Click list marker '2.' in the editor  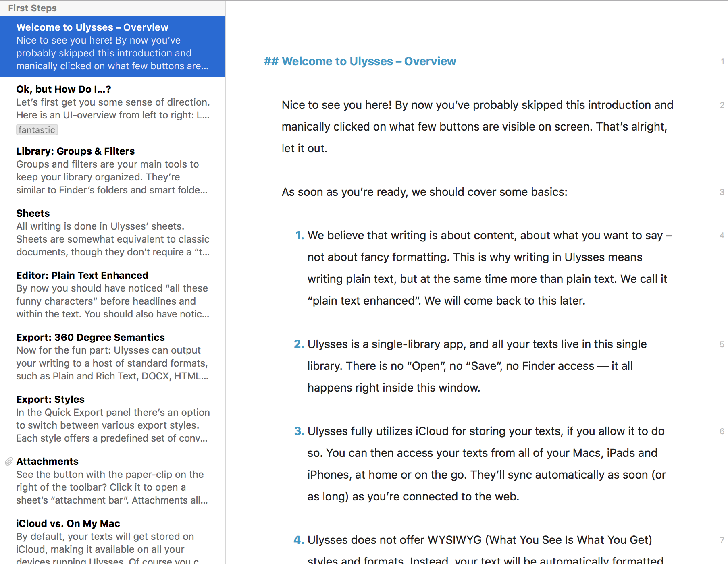[299, 344]
